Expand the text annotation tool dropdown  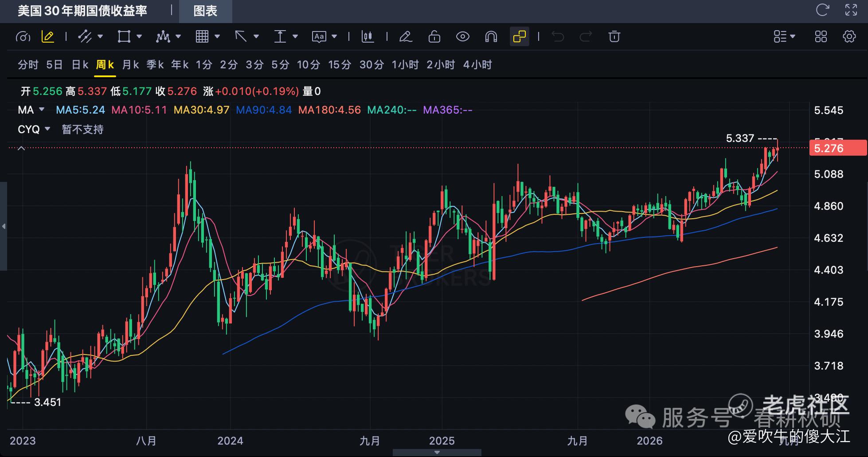click(x=334, y=36)
